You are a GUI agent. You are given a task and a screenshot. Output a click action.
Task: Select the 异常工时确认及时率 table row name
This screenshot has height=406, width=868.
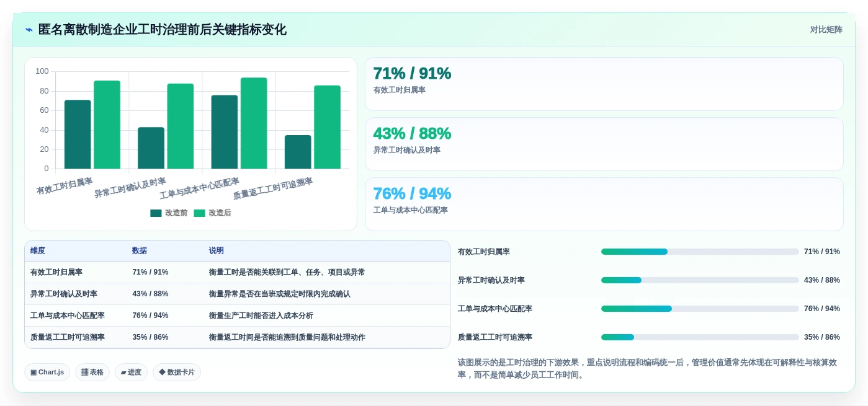(64, 294)
